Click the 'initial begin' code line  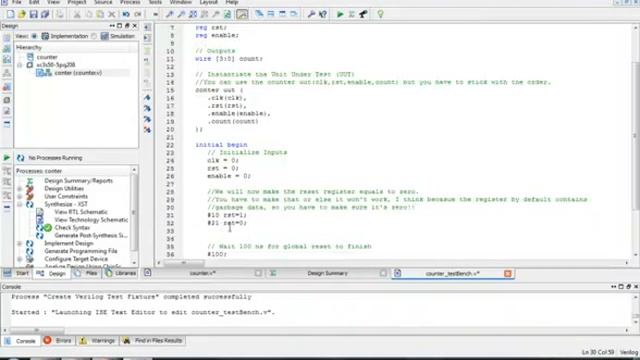point(221,145)
